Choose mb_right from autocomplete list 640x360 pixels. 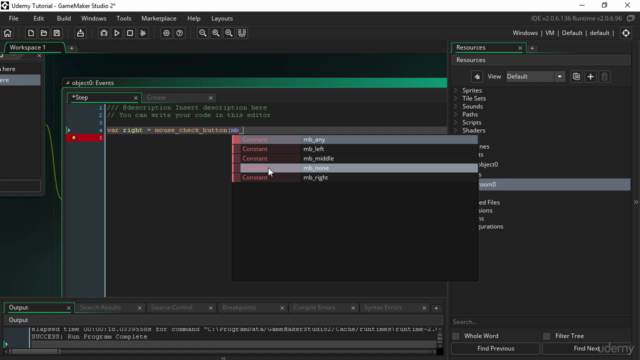point(355,178)
